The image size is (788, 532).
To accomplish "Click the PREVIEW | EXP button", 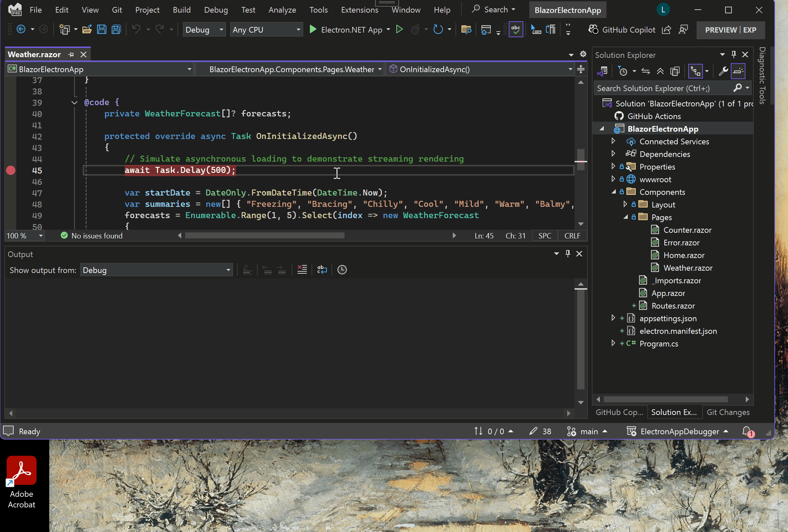I will (x=730, y=30).
